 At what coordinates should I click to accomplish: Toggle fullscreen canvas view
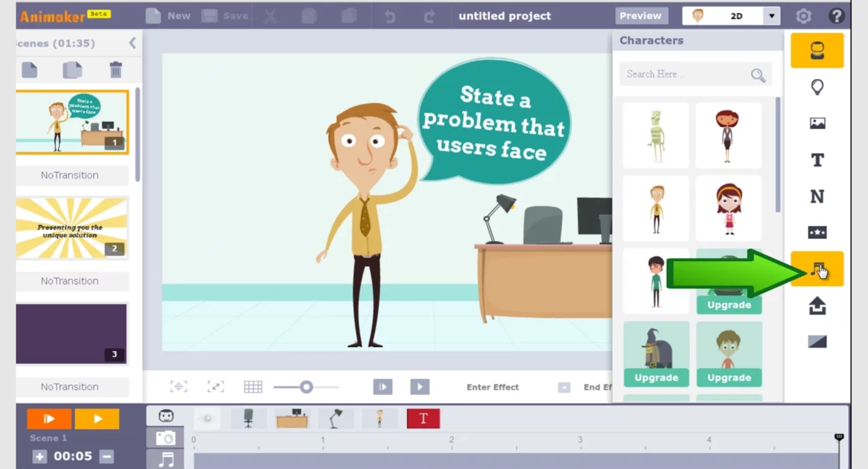215,387
